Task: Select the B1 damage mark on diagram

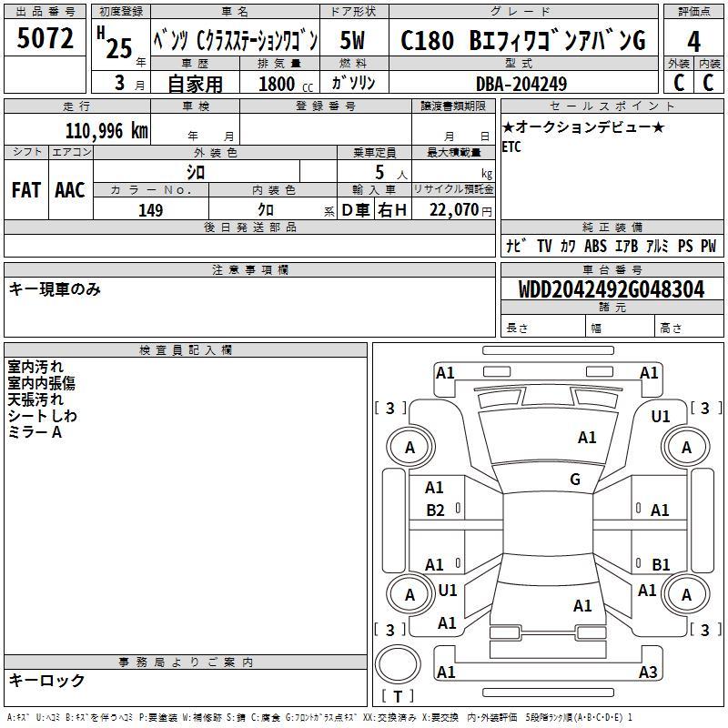Action: pyautogui.click(x=661, y=565)
